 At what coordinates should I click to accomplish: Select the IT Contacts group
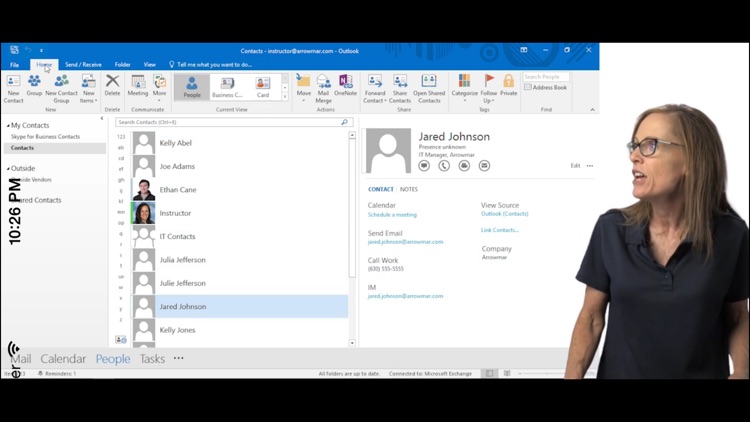coord(239,236)
